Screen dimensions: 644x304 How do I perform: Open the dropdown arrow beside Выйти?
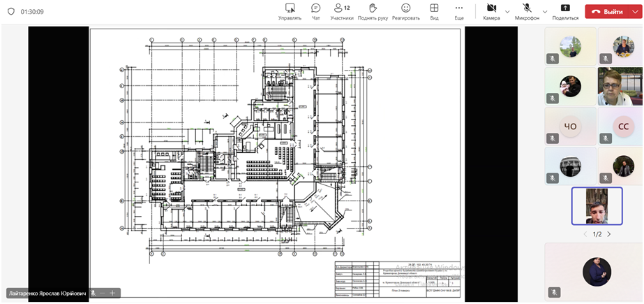pyautogui.click(x=634, y=12)
